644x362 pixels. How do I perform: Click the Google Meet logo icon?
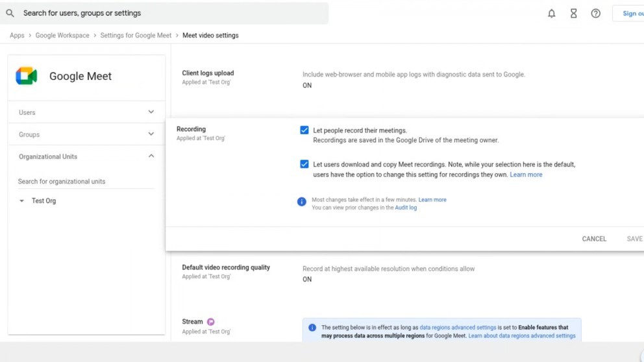(26, 76)
